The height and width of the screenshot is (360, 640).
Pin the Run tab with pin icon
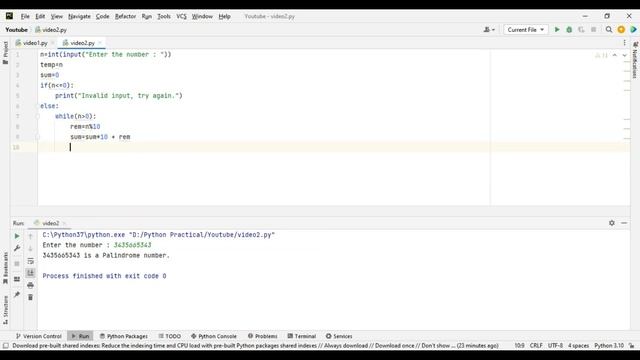coord(17,295)
